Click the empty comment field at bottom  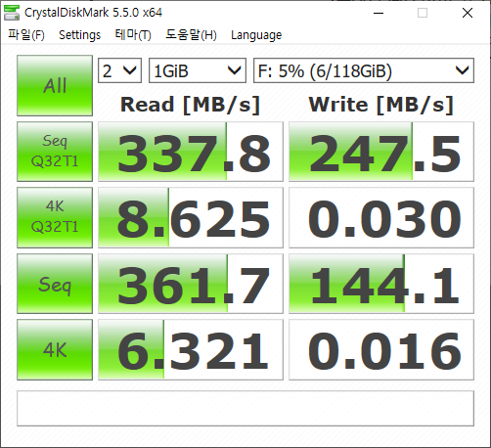coord(245,408)
